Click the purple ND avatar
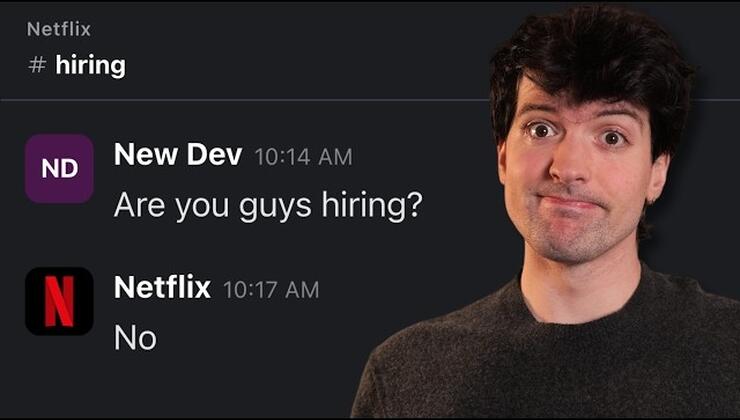 click(x=59, y=168)
